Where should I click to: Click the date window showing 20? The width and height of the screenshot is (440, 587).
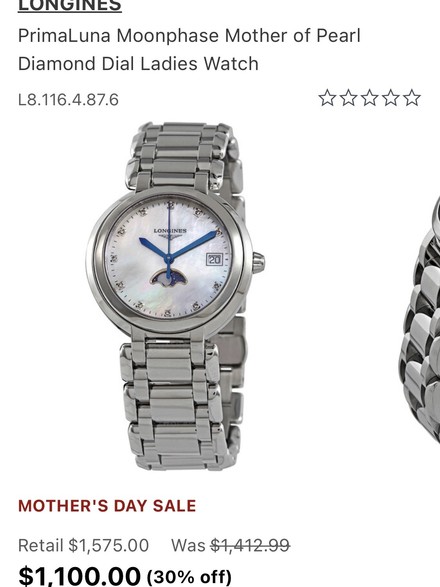(214, 259)
